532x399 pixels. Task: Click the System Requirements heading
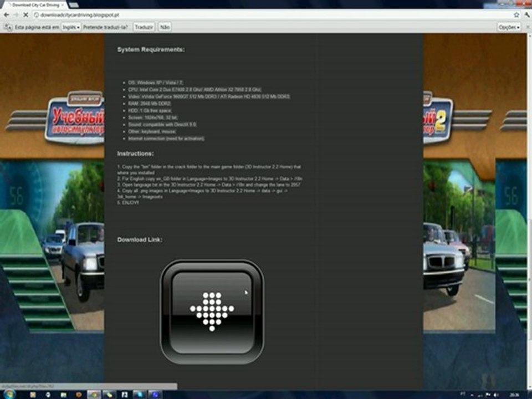click(x=151, y=49)
